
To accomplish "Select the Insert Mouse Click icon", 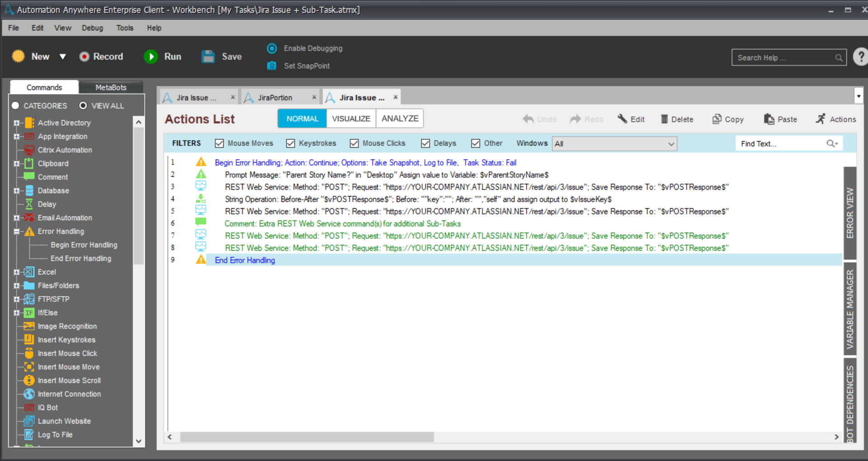I will click(29, 353).
